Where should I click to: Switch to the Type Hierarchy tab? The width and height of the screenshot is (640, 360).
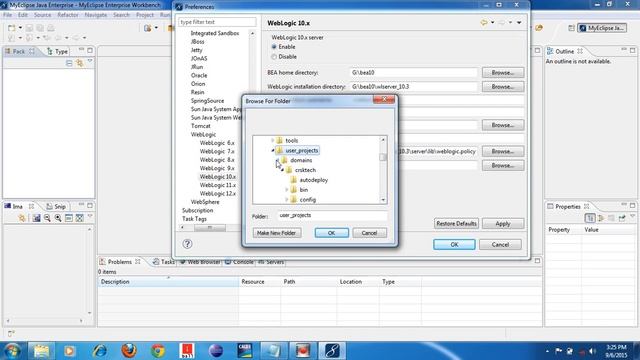click(58, 51)
